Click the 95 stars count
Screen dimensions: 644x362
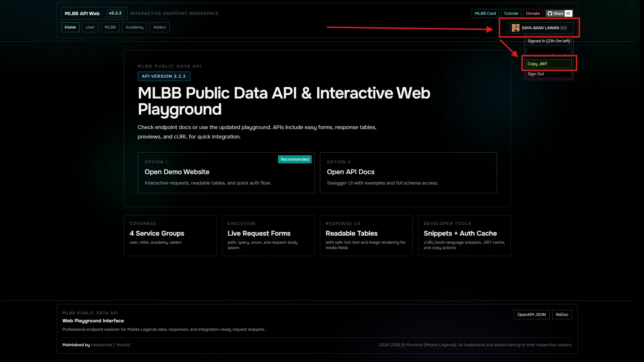tap(568, 13)
